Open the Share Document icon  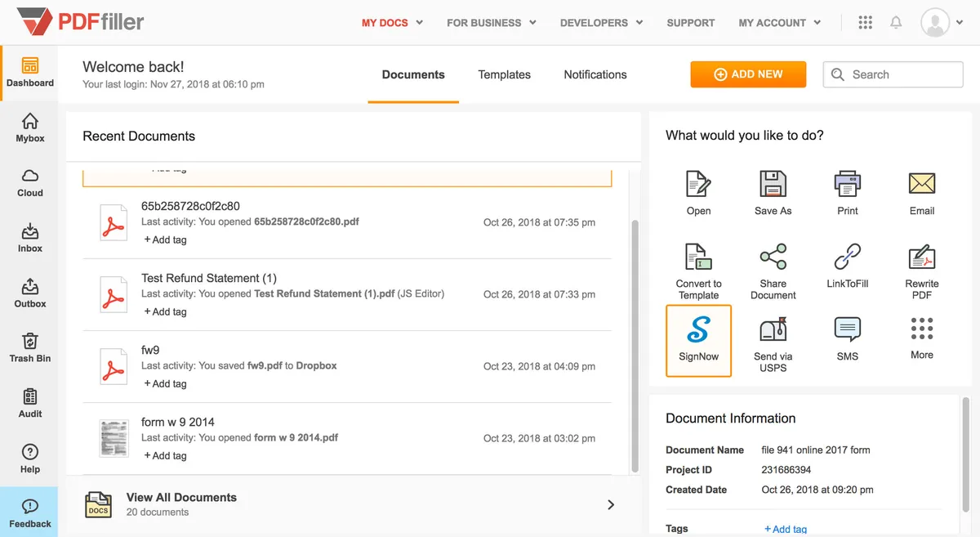773,257
